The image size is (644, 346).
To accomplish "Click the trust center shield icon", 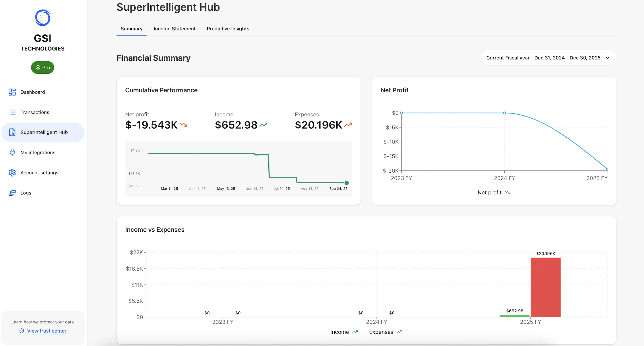I will pyautogui.click(x=22, y=331).
